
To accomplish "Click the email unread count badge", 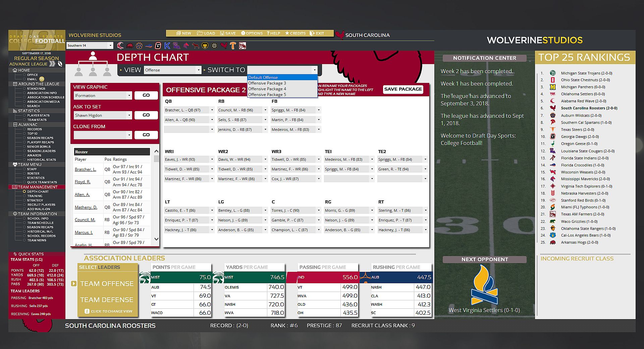I will (x=42, y=79).
